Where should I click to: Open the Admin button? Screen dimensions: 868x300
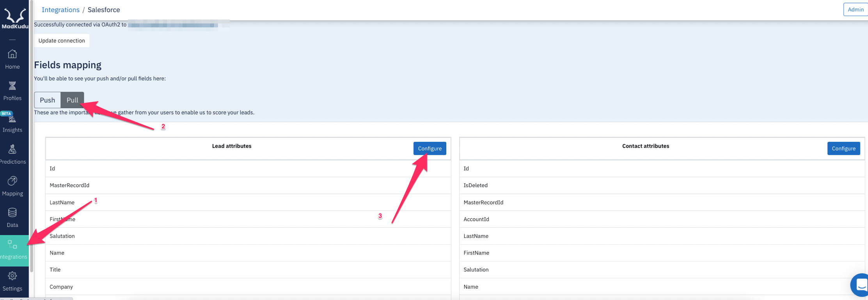(855, 9)
